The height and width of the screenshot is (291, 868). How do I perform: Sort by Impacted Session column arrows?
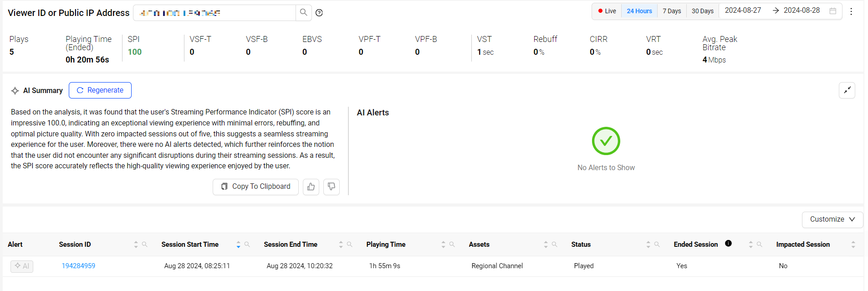(x=853, y=244)
